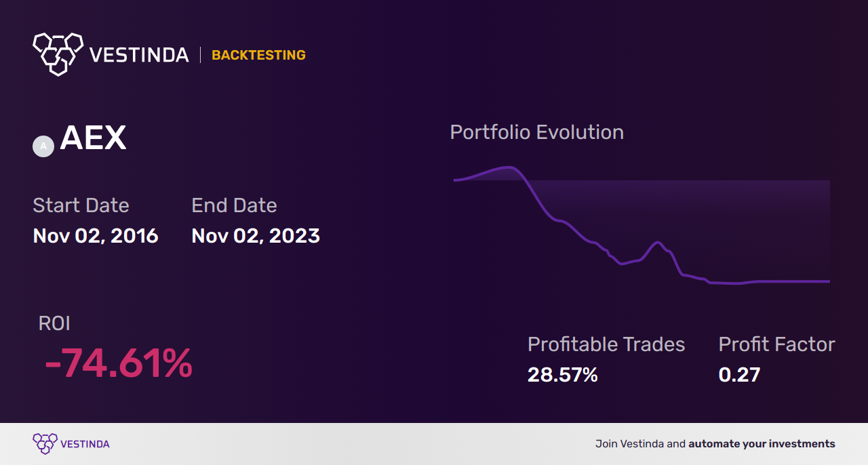
Task: Click the ROI label
Action: pyautogui.click(x=54, y=323)
